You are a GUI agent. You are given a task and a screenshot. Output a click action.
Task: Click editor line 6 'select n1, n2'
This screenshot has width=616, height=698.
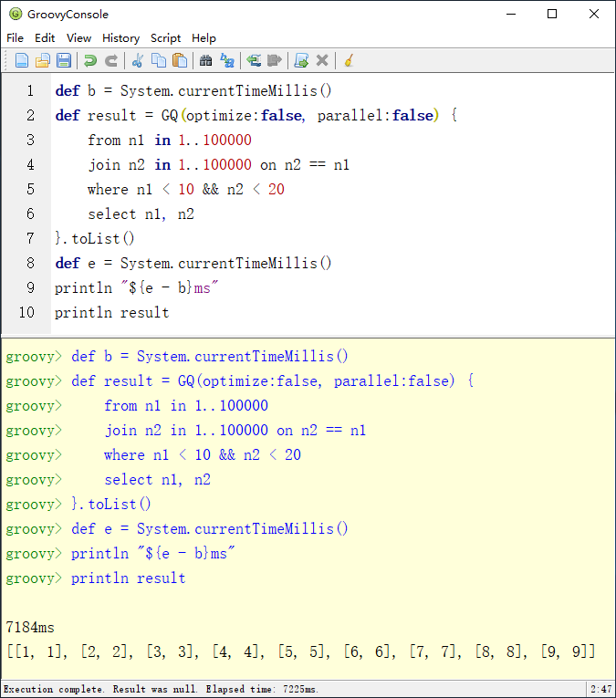pyautogui.click(x=141, y=214)
